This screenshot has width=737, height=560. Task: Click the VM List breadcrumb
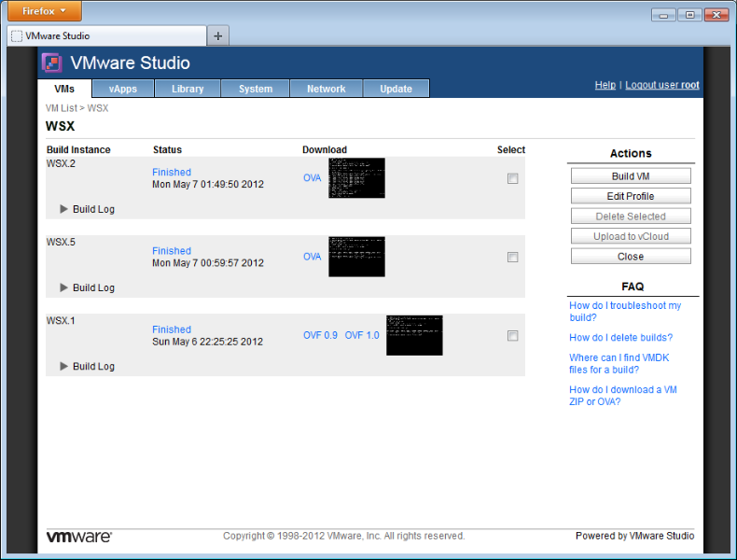click(x=61, y=108)
